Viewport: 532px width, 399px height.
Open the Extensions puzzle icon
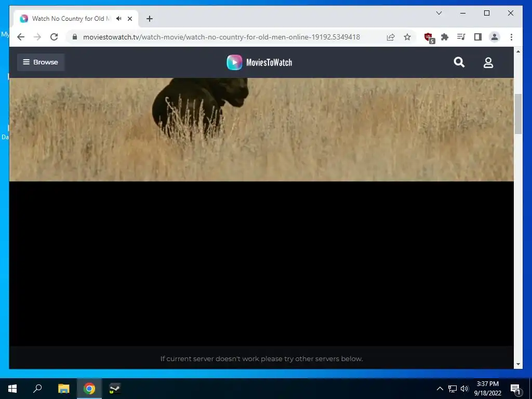click(x=445, y=37)
